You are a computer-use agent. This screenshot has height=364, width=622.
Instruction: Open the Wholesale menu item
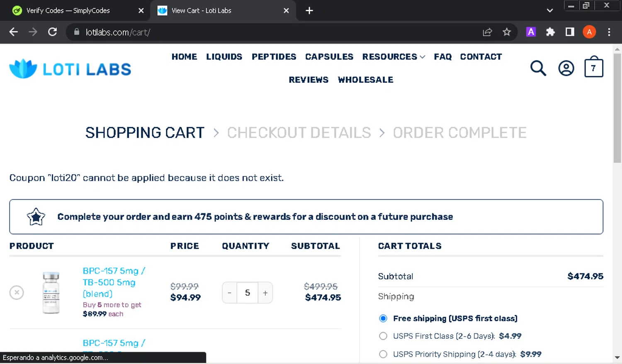coord(365,80)
